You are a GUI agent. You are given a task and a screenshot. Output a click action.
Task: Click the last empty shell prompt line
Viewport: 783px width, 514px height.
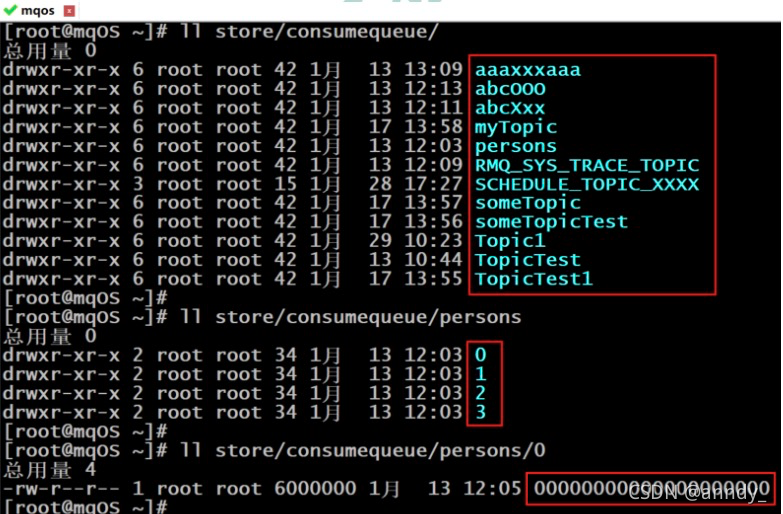[x=85, y=507]
